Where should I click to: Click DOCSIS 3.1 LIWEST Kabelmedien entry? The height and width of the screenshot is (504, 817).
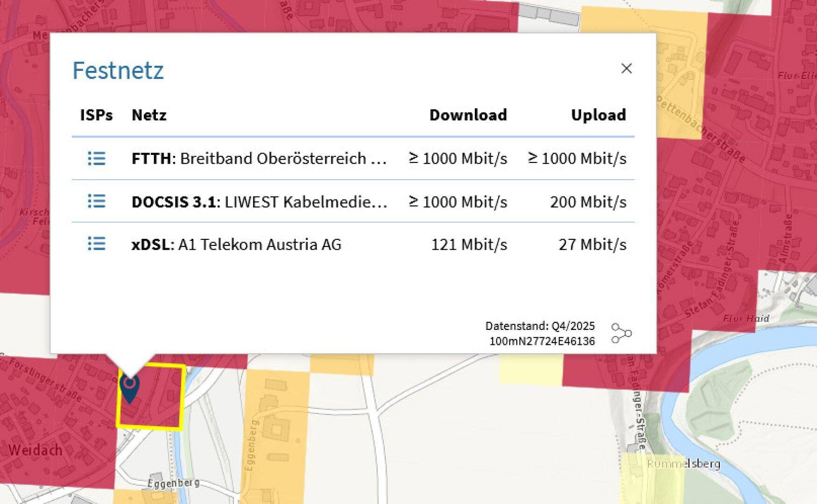tap(259, 202)
